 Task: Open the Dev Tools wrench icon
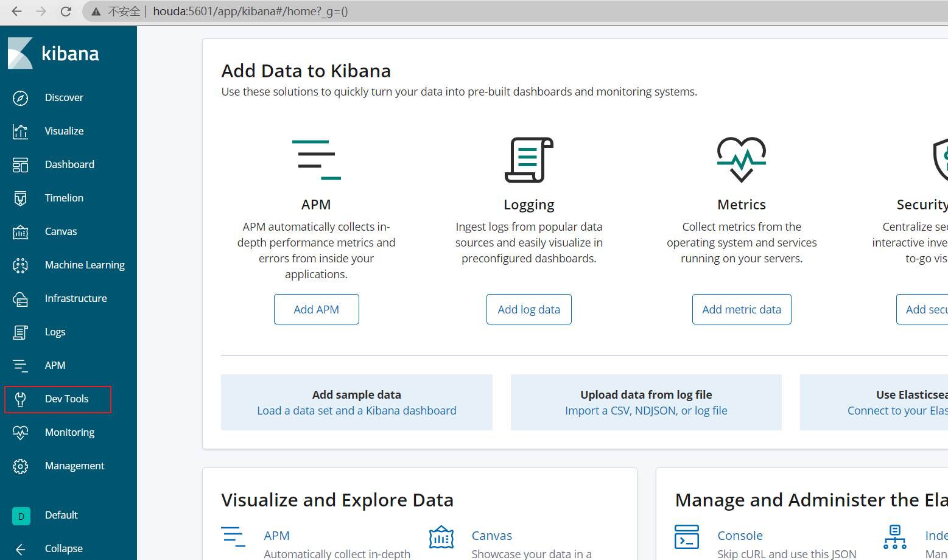click(x=20, y=399)
